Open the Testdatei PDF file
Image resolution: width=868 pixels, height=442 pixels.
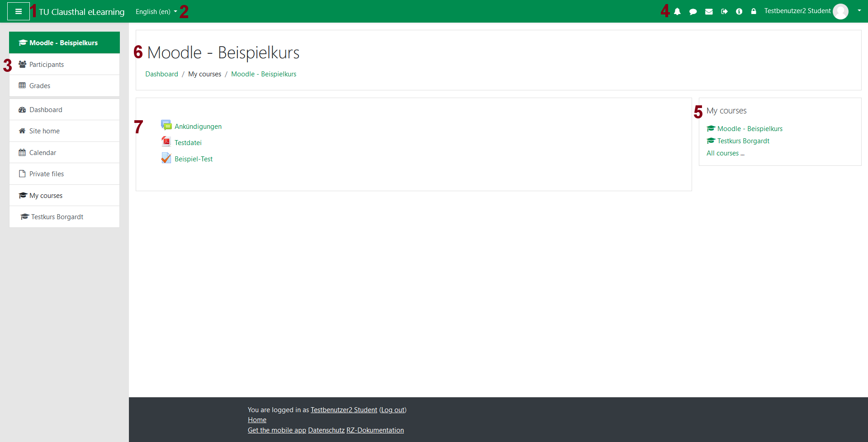tap(188, 143)
